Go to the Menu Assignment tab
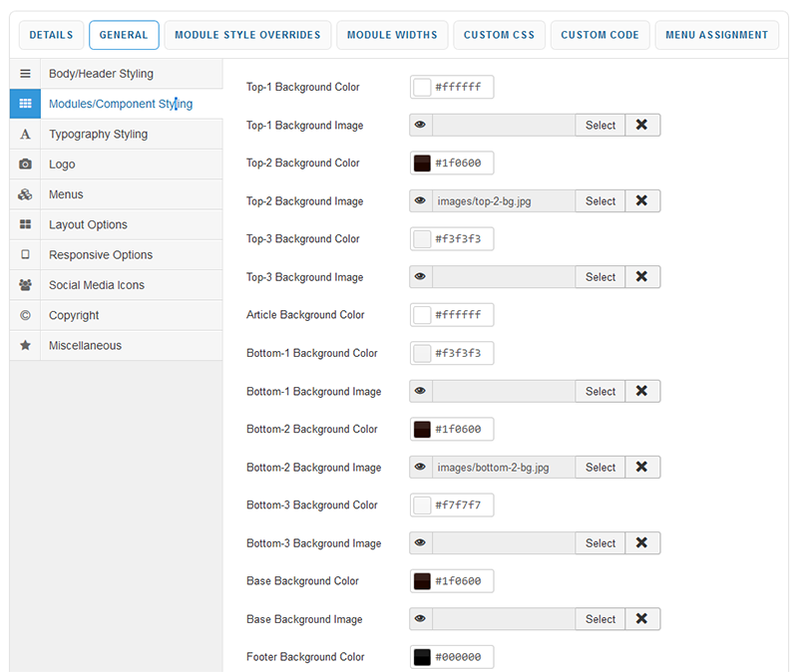Viewport: 798px width, 672px height. click(x=717, y=35)
